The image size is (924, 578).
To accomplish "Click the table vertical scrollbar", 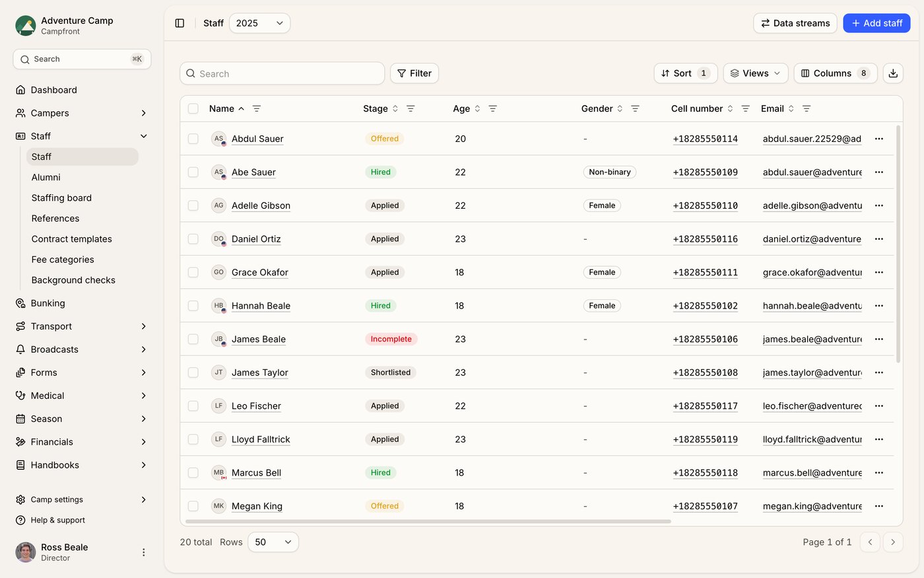I will [898, 243].
